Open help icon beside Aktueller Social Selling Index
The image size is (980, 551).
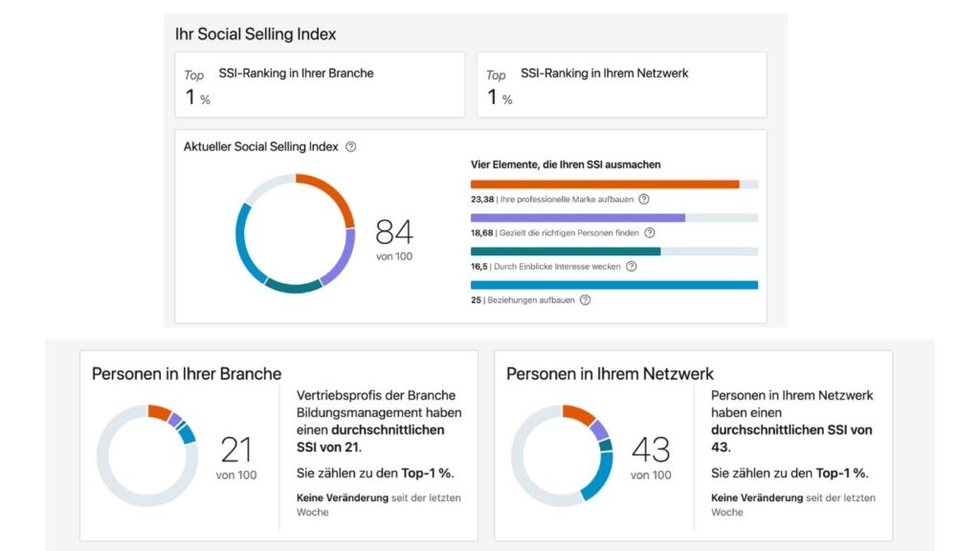350,146
